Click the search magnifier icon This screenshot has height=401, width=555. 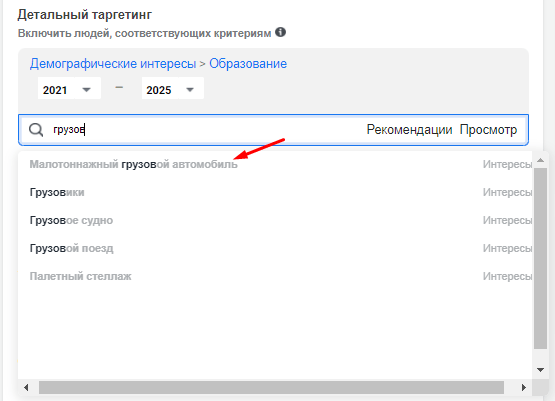tap(36, 130)
